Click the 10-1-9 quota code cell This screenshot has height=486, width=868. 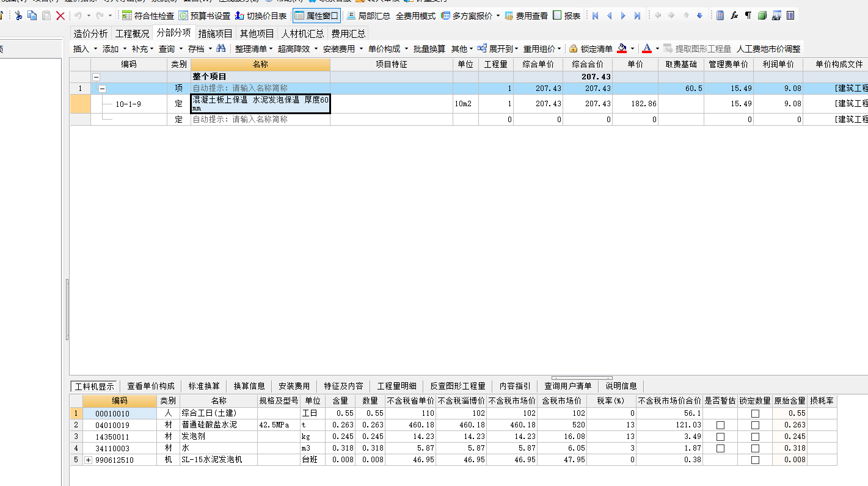click(128, 104)
